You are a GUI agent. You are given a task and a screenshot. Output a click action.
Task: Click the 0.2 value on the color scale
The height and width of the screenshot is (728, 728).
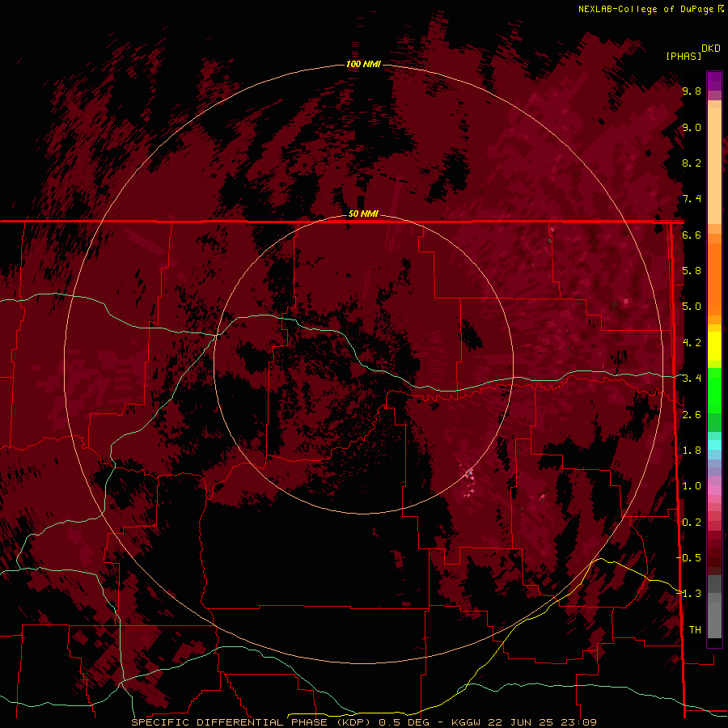tap(692, 523)
